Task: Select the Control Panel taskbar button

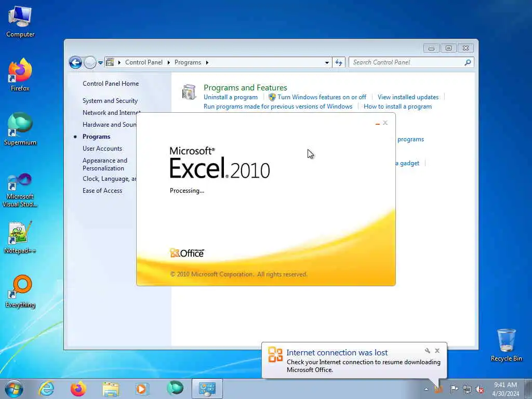Action: 207,389
